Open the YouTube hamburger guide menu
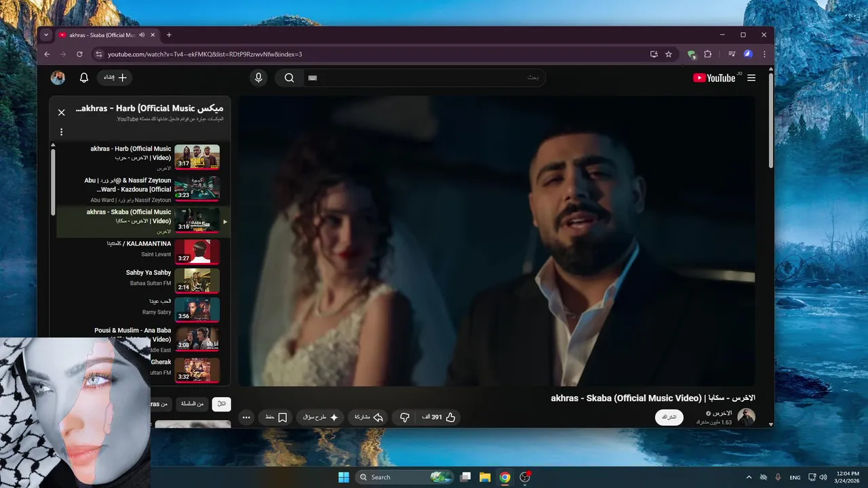The image size is (868, 488). (751, 78)
